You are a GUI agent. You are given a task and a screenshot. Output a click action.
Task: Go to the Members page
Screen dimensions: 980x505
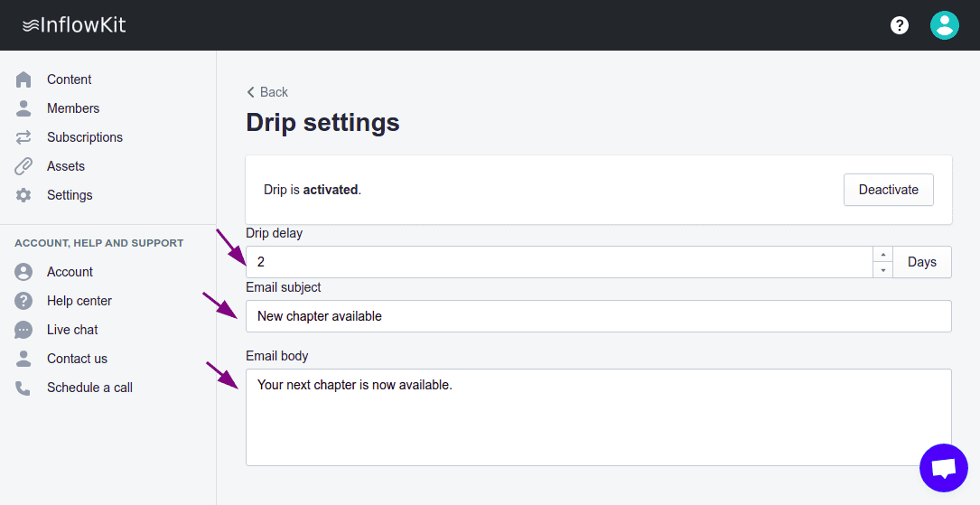72,108
